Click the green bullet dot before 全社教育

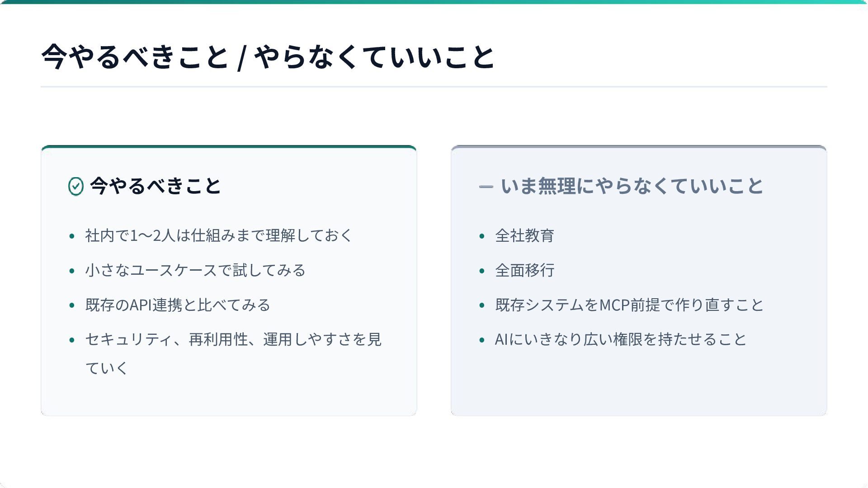click(x=481, y=236)
